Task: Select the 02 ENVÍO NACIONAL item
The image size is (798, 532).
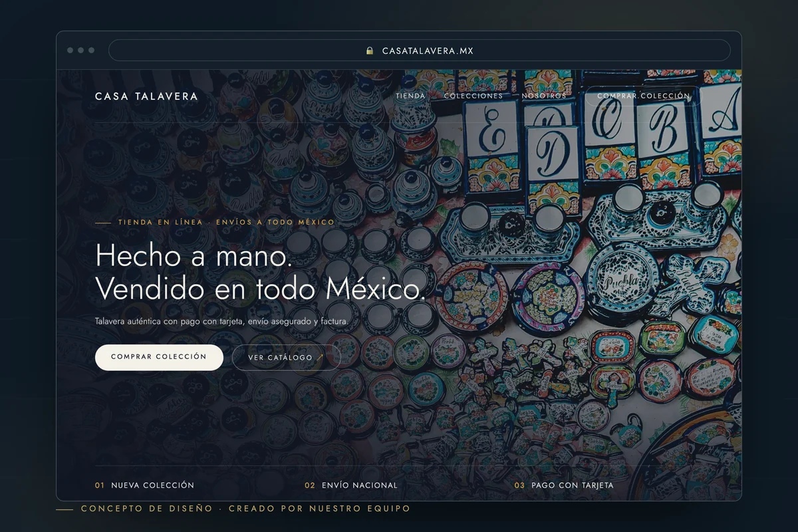Action: tap(351, 485)
